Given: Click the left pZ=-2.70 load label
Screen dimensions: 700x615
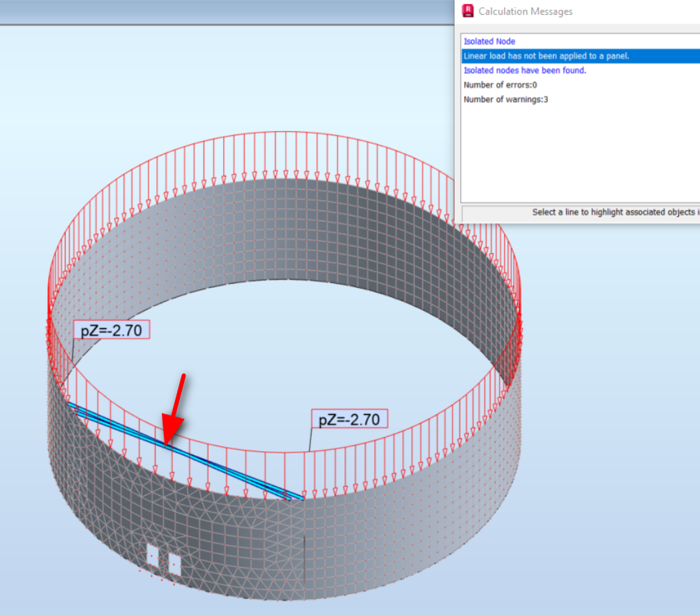Looking at the screenshot, I should pos(112,330).
